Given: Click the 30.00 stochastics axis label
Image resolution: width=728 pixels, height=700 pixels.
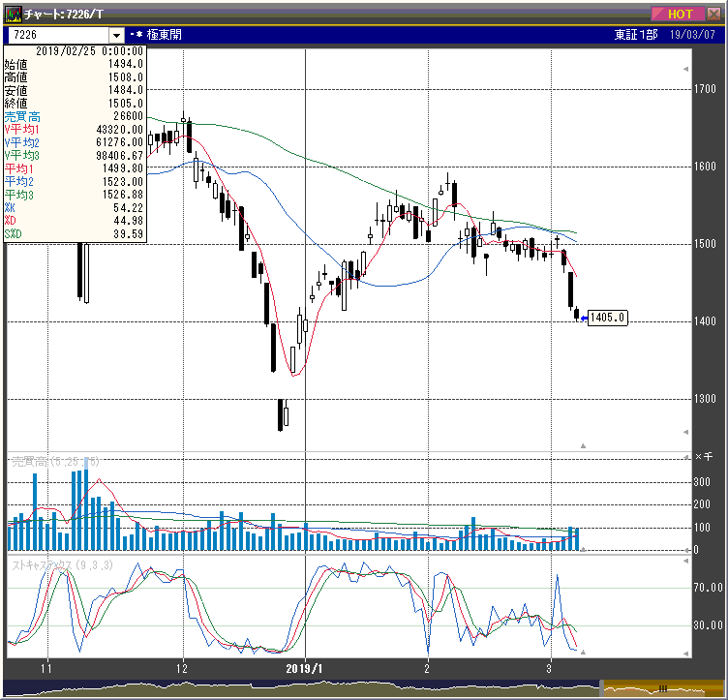Looking at the screenshot, I should click(708, 625).
